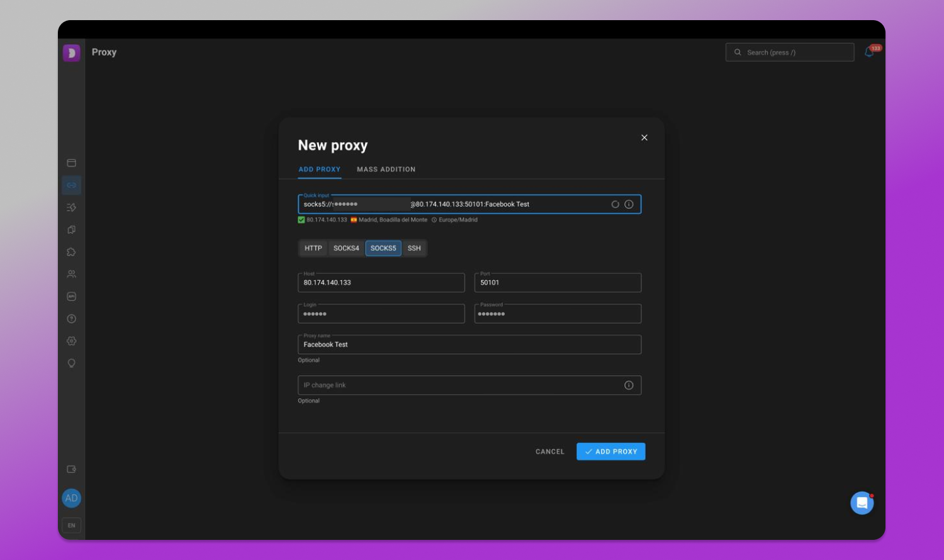Select the SSH proxy type
The height and width of the screenshot is (560, 944).
(x=414, y=249)
